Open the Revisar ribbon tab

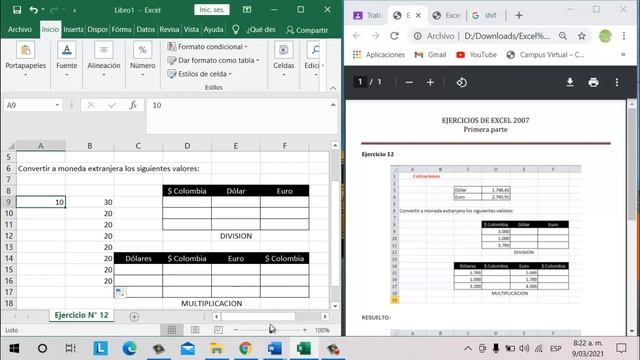click(169, 29)
